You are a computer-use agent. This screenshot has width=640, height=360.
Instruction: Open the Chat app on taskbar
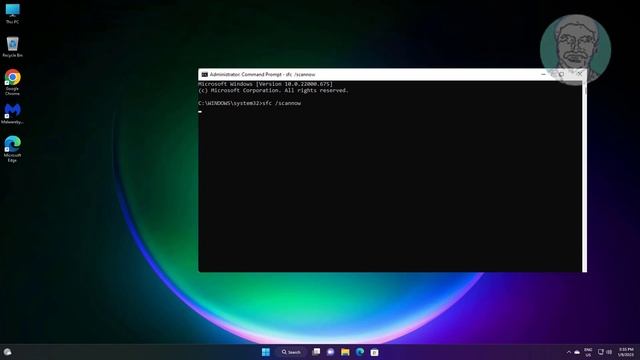click(331, 352)
